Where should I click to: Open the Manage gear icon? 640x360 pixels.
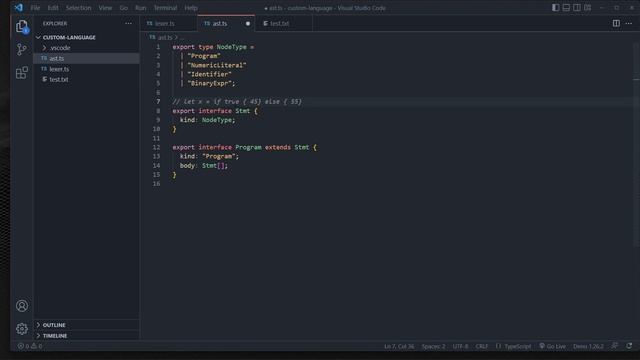[x=22, y=328]
